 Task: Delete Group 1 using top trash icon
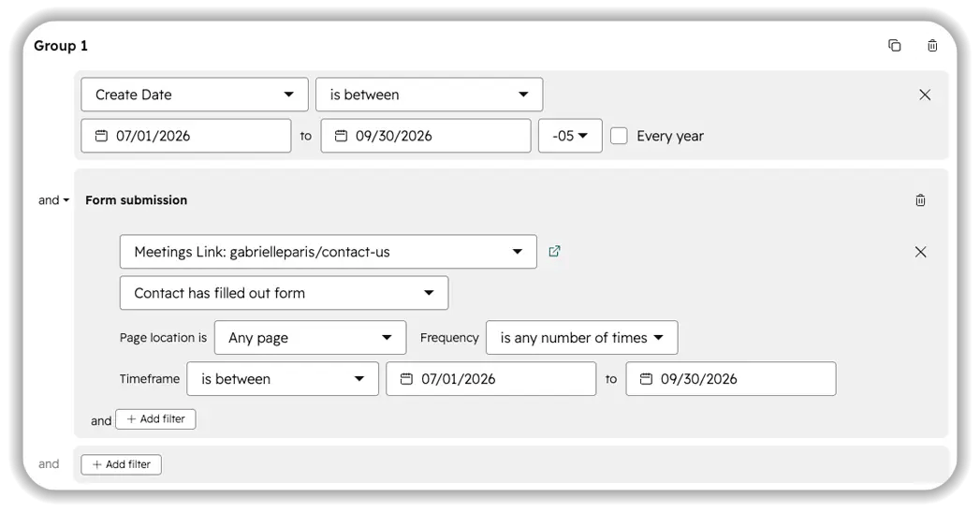coord(932,45)
